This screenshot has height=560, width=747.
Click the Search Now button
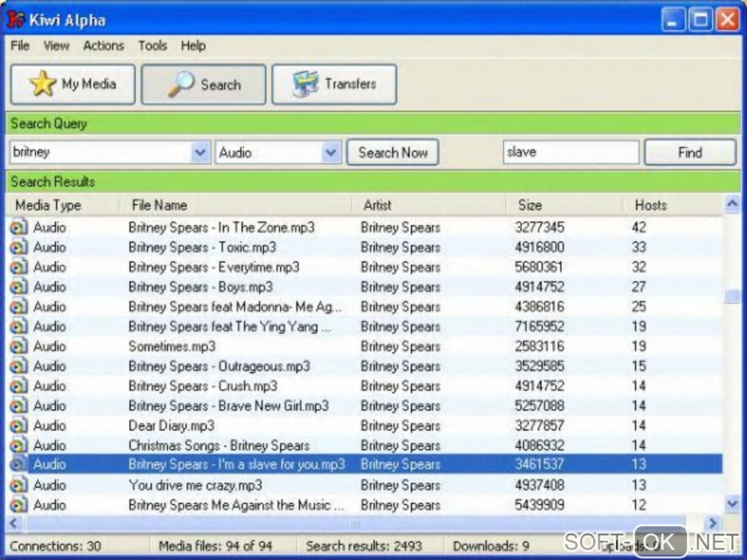393,152
